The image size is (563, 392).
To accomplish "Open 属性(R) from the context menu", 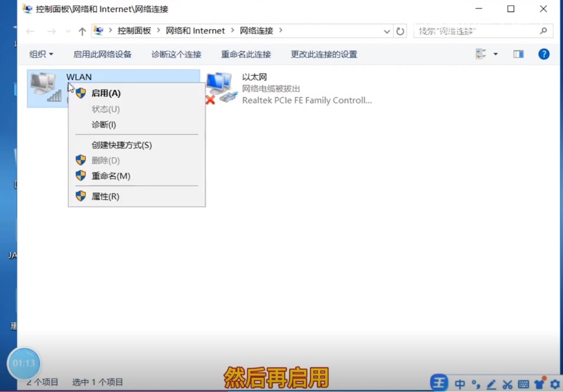I will (x=106, y=196).
